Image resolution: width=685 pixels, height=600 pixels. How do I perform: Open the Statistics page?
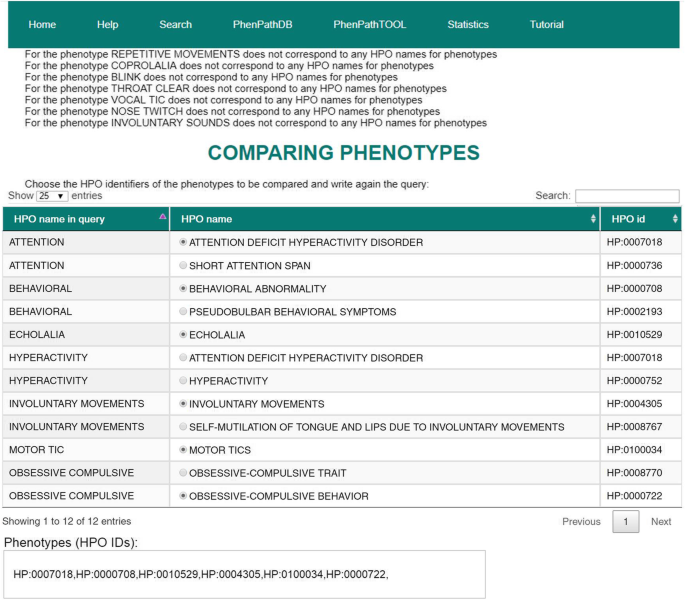pos(468,25)
